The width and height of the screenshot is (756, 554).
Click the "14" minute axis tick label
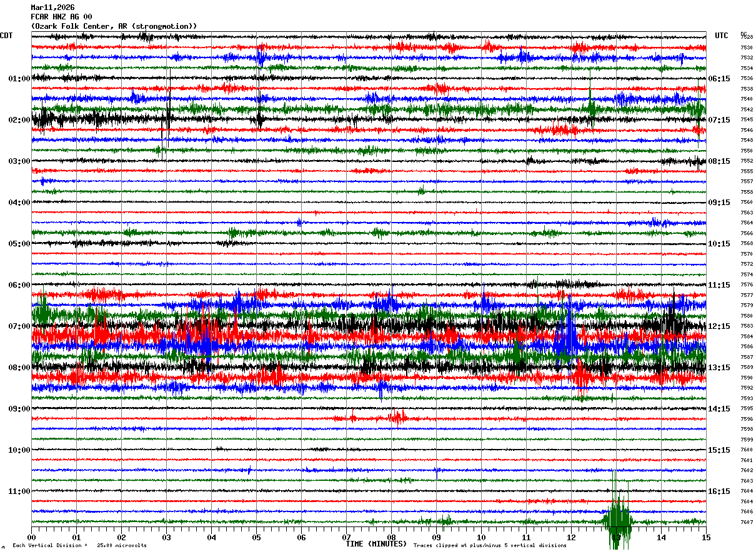tap(661, 537)
